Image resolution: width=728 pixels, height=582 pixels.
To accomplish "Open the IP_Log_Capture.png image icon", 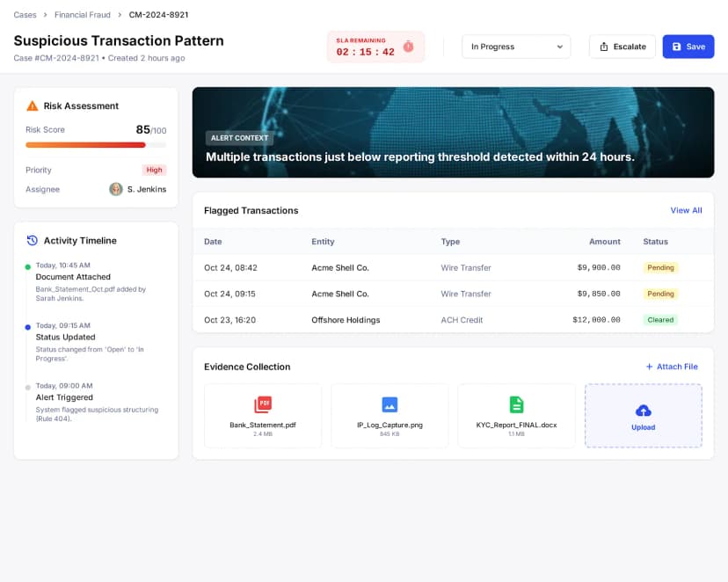I will click(389, 404).
